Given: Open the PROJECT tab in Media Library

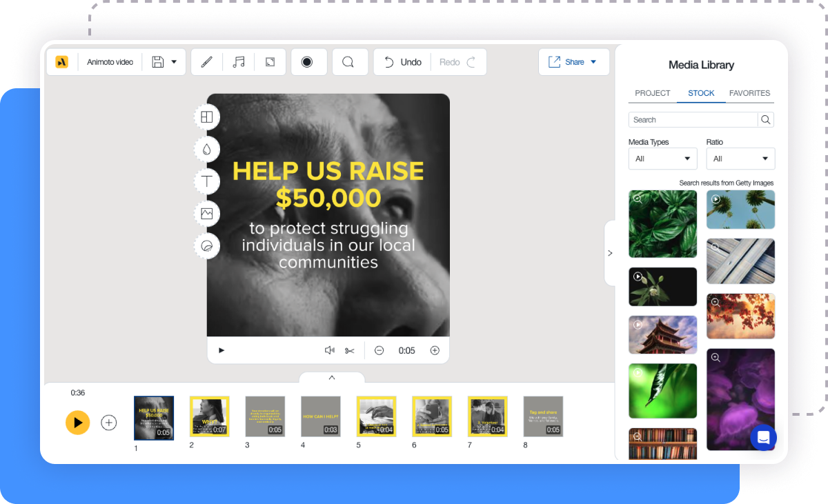Looking at the screenshot, I should (652, 93).
